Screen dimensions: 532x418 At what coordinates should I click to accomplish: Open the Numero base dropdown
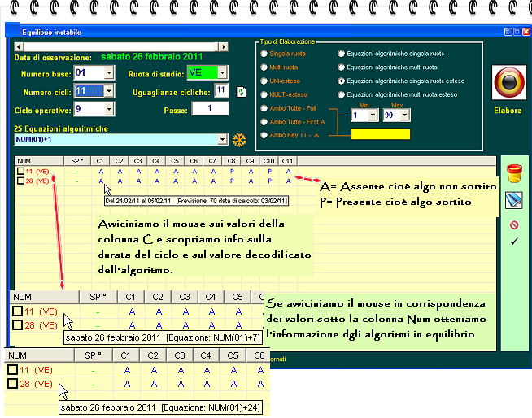click(x=110, y=74)
